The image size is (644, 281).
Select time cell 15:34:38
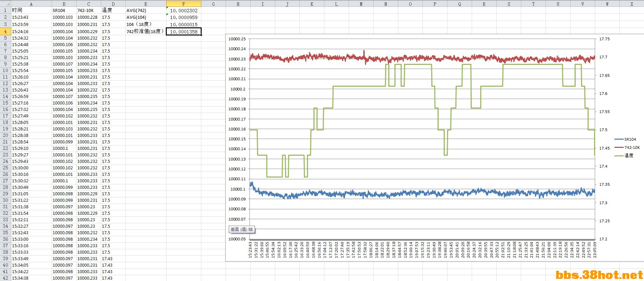[x=31, y=278]
